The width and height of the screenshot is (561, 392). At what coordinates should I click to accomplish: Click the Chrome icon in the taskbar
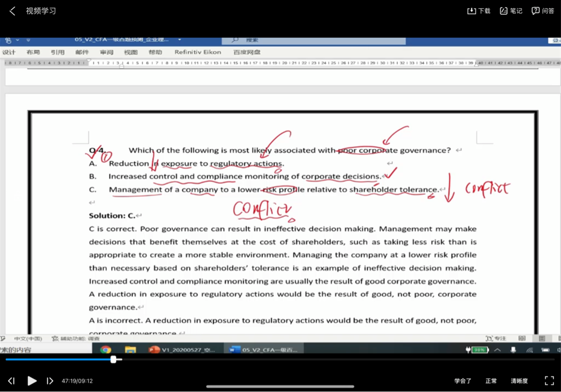tap(106, 350)
